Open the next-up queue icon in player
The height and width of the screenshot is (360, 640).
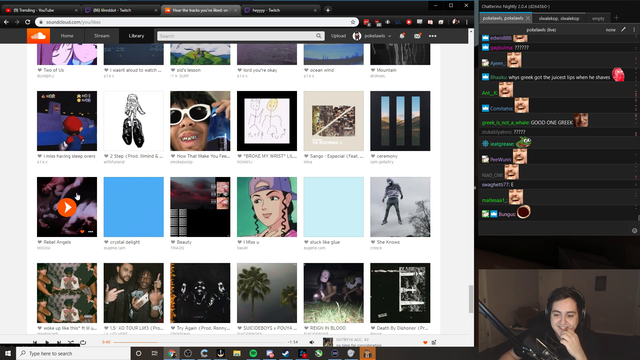click(x=434, y=342)
